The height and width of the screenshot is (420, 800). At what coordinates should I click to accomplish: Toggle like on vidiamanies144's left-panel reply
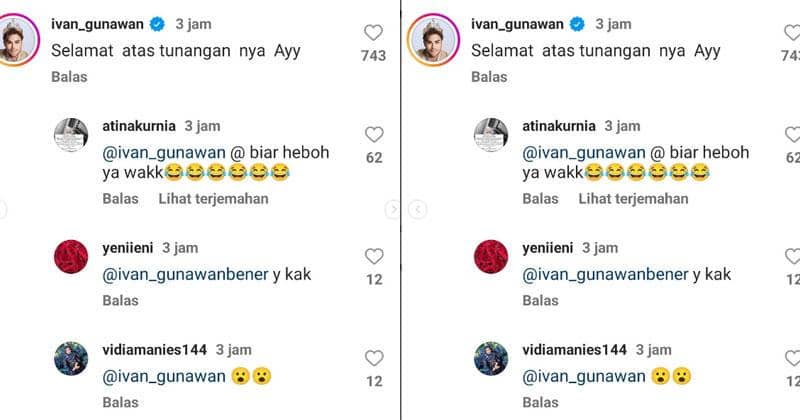[x=373, y=358]
